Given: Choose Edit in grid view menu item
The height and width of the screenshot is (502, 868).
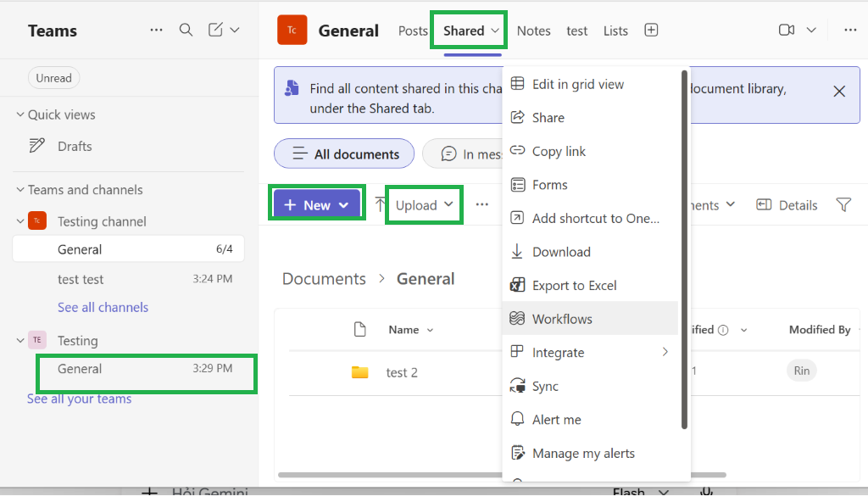Looking at the screenshot, I should point(590,84).
